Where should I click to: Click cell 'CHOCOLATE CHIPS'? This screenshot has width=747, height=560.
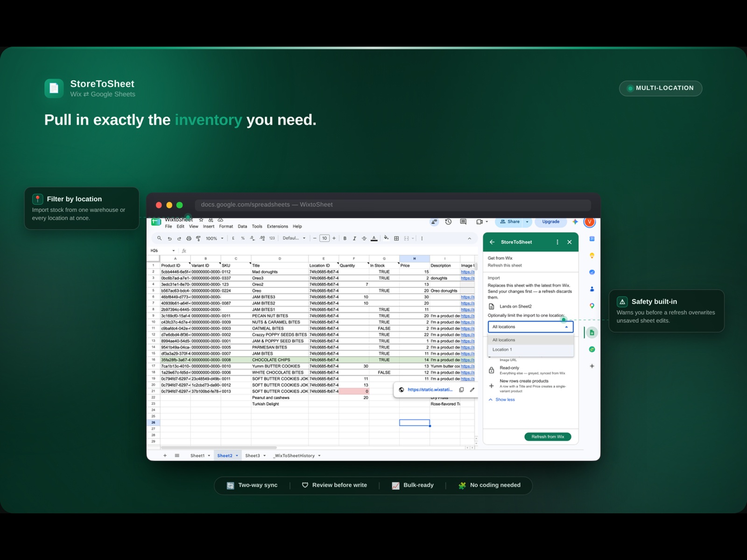280,360
